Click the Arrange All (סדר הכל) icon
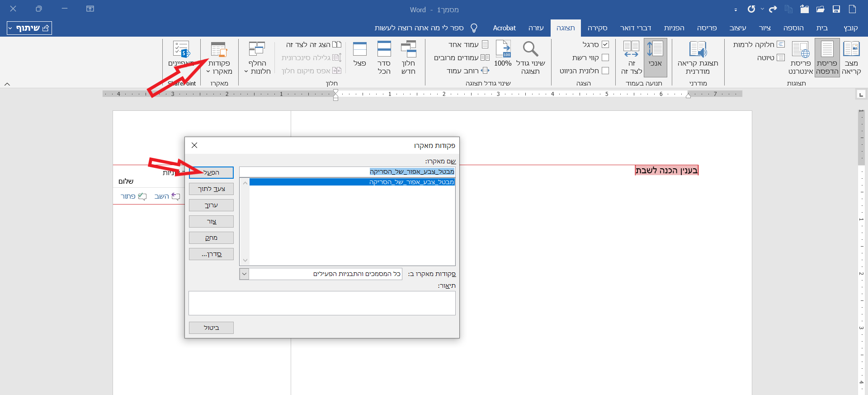 (384, 50)
